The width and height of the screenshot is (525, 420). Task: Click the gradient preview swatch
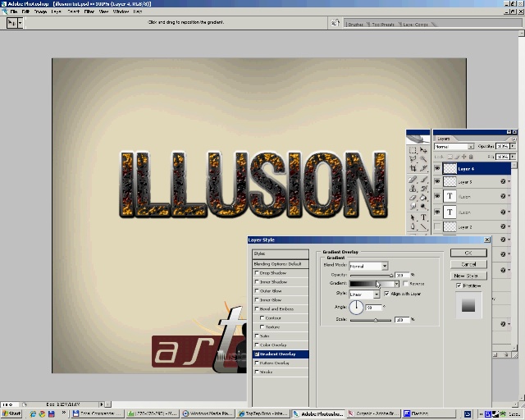372,284
